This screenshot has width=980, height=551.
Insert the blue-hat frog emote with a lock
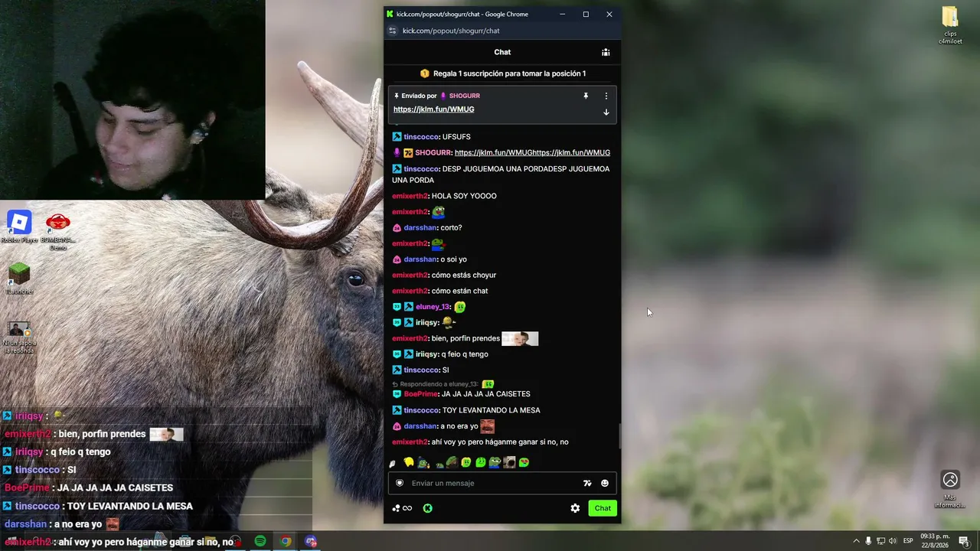coord(423,462)
